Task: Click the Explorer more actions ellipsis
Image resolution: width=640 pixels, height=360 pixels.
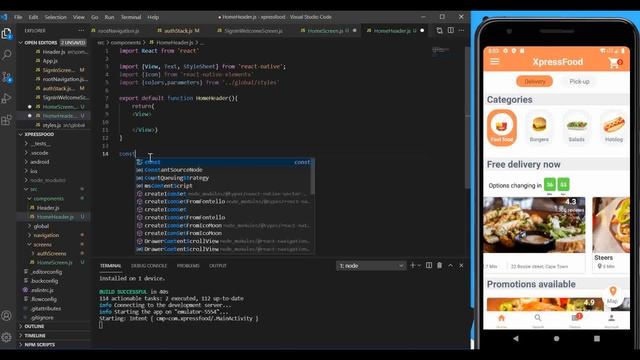Action: pyautogui.click(x=81, y=31)
